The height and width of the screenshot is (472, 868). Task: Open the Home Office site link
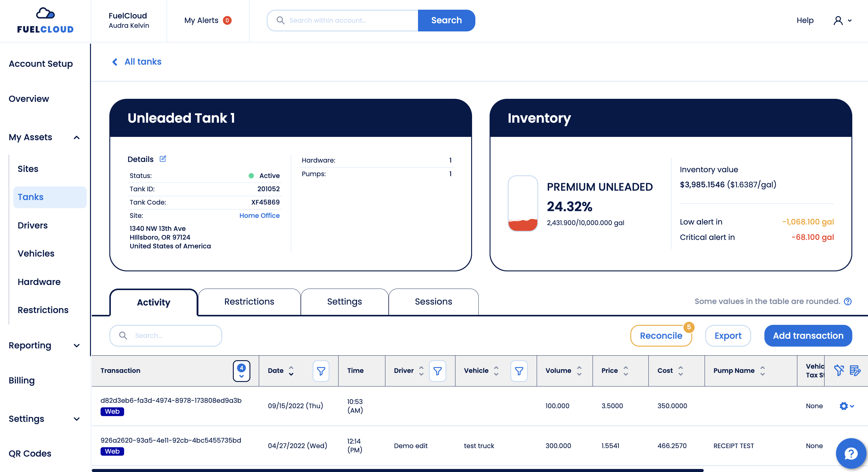coord(259,215)
